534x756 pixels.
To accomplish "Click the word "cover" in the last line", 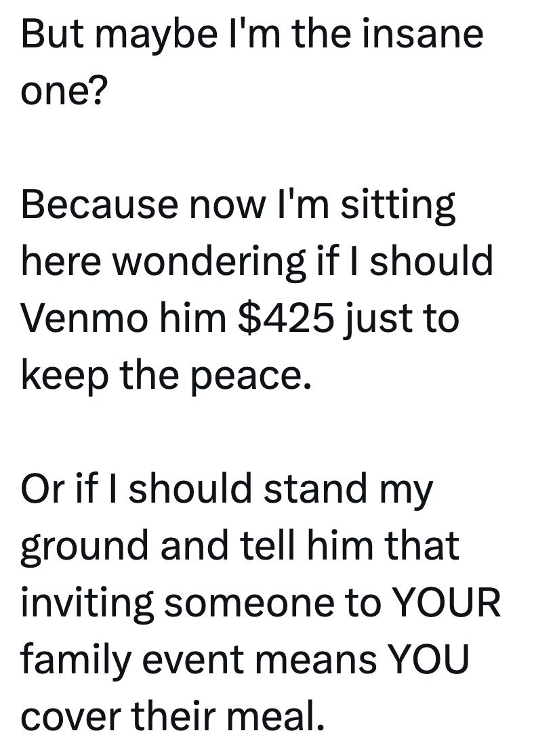I will tap(68, 717).
